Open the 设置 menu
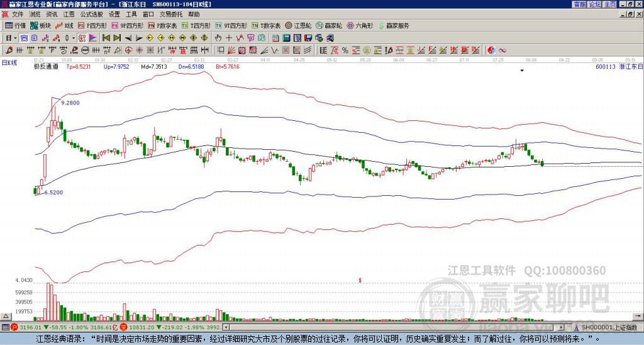This screenshot has width=644, height=345. (x=114, y=14)
